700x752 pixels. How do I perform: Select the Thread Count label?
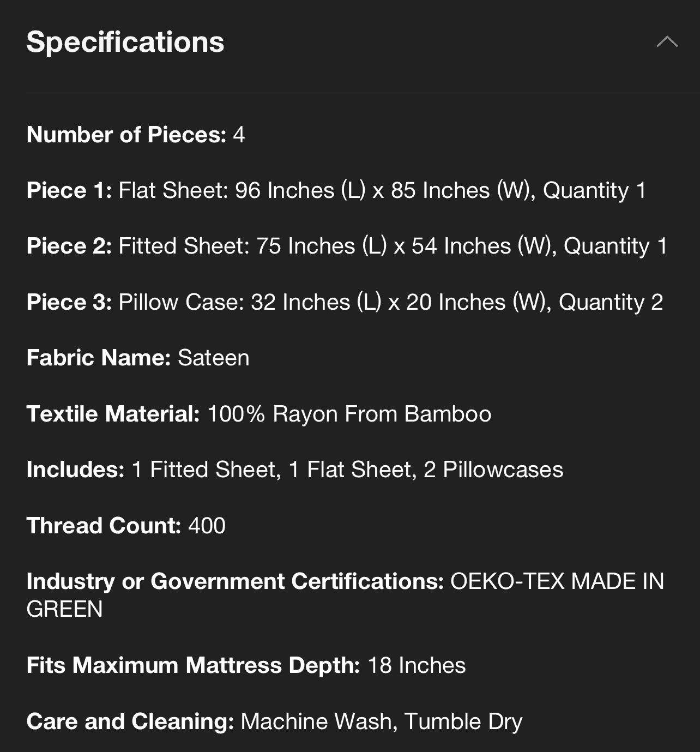pos(104,526)
